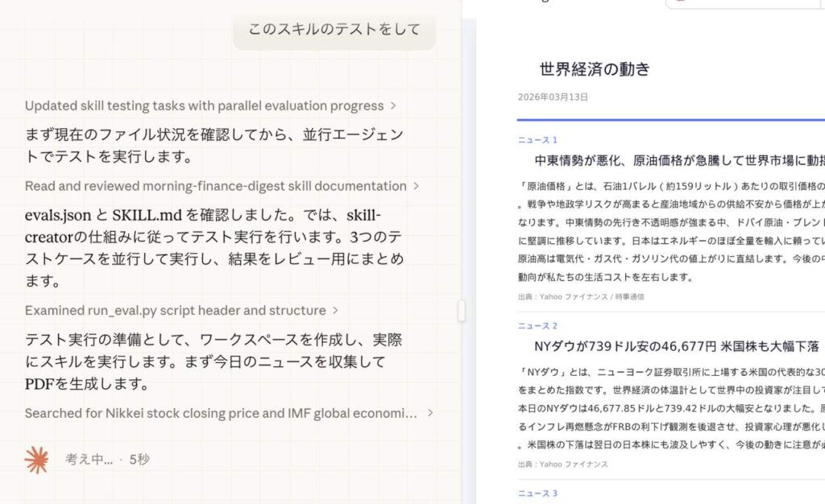The height and width of the screenshot is (504, 825).
Task: Jump to the "ニュース 3" section label
Action: [x=537, y=494]
